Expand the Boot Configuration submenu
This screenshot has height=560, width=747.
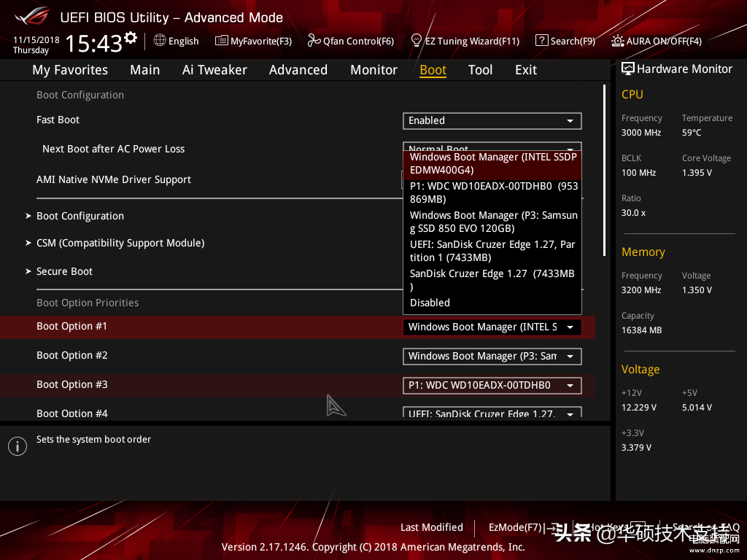coord(80,216)
